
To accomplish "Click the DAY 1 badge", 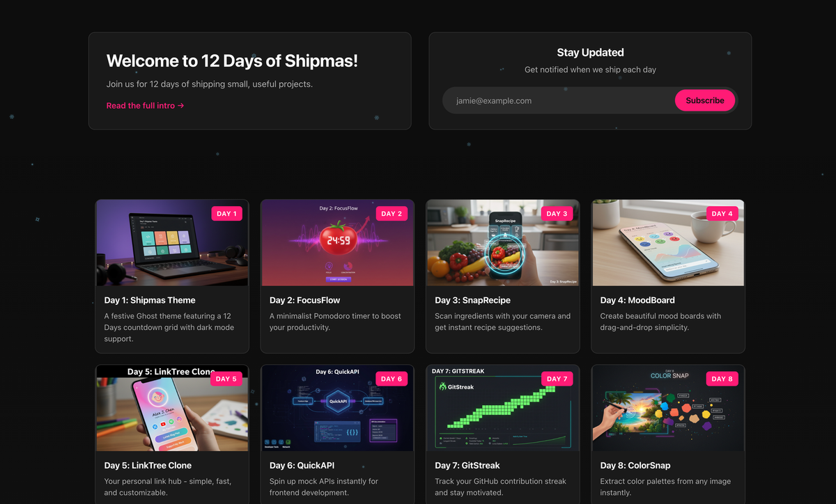I will pos(226,214).
